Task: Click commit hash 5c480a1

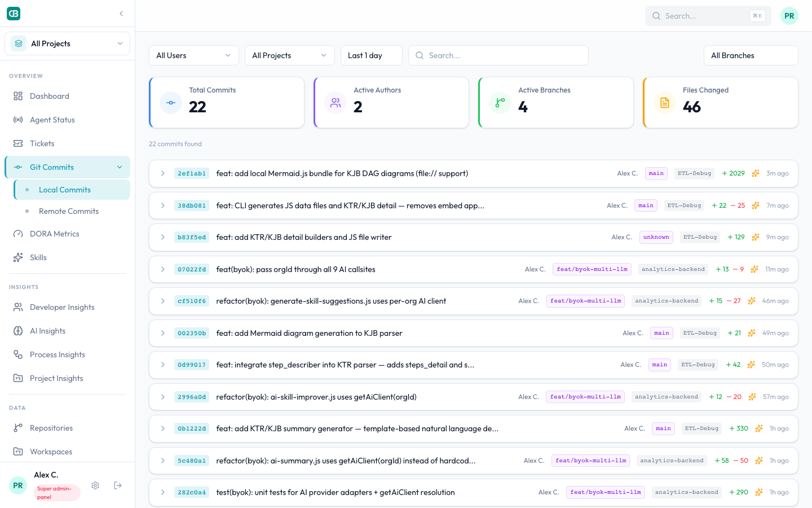Action: coord(192,461)
